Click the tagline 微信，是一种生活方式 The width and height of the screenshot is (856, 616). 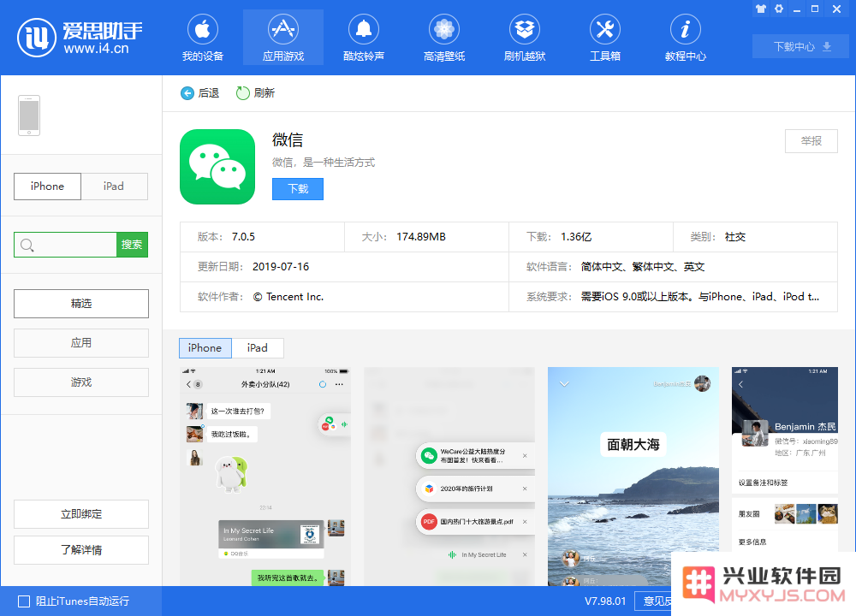tap(324, 163)
